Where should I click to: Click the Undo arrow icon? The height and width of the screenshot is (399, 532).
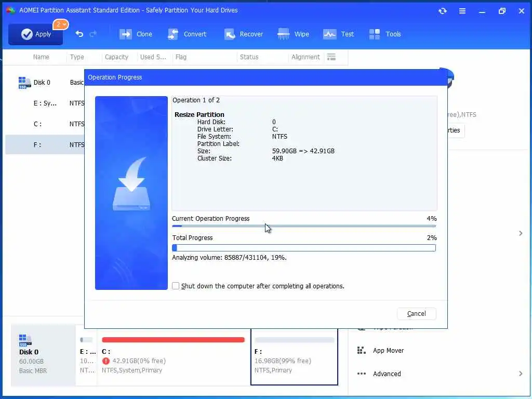[x=79, y=34]
